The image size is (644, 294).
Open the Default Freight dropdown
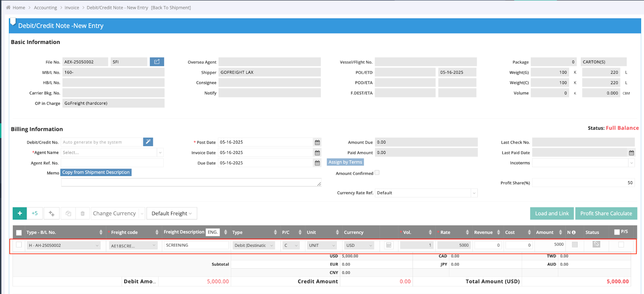coord(171,213)
